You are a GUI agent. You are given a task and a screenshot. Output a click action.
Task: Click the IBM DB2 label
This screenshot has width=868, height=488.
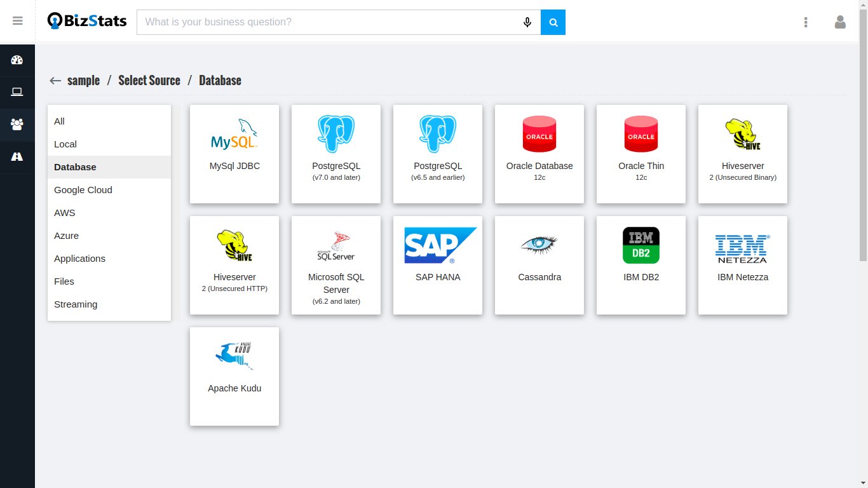[641, 277]
